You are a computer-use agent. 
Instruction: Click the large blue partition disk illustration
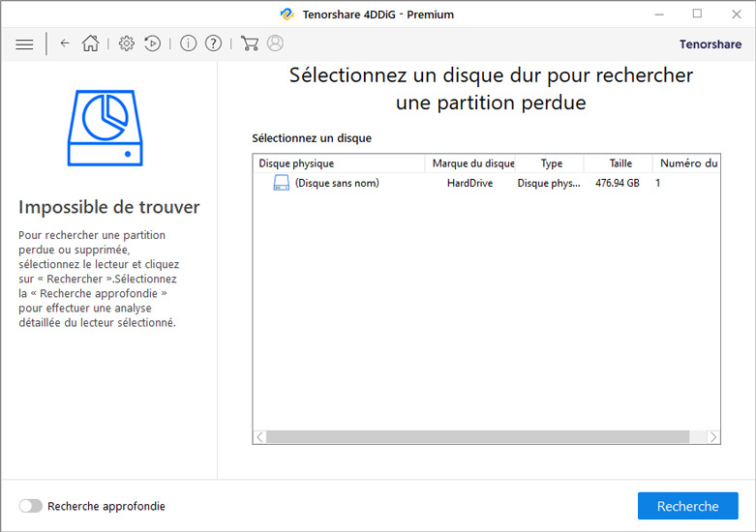click(106, 128)
